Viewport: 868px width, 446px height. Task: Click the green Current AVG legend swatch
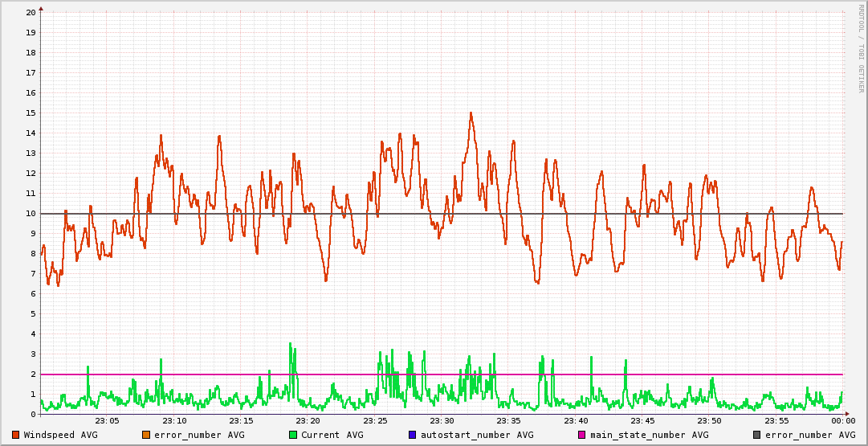point(293,435)
